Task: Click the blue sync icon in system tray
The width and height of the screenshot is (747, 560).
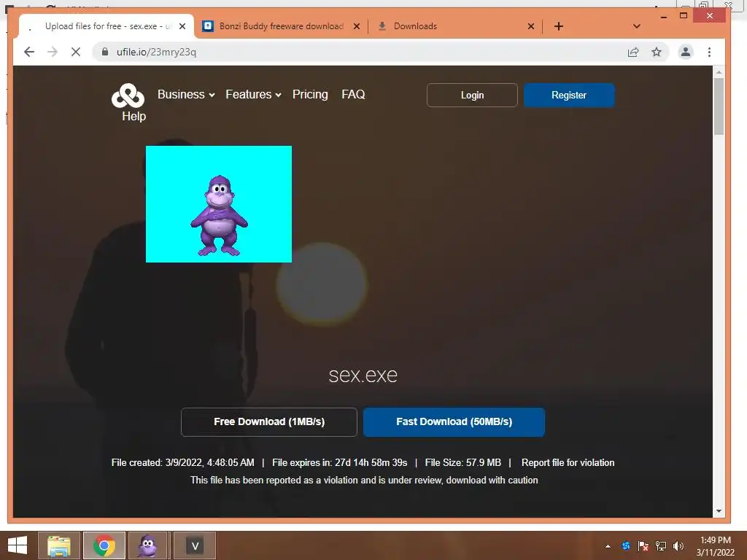Action: tap(626, 546)
